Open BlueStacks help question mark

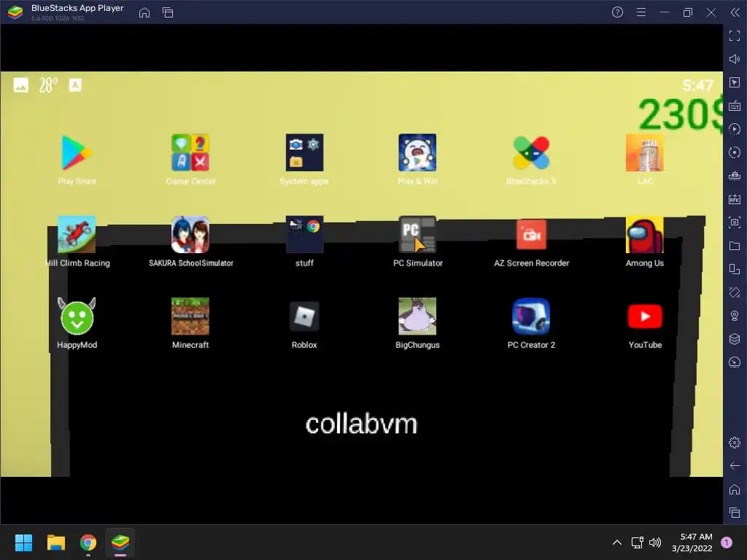pyautogui.click(x=617, y=12)
